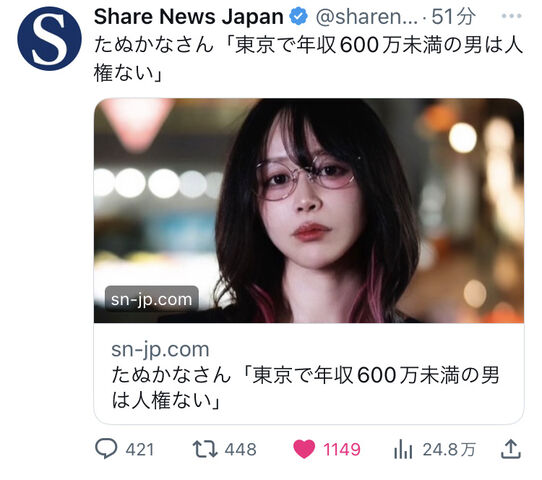Click the 51分 timestamp

coord(454,16)
